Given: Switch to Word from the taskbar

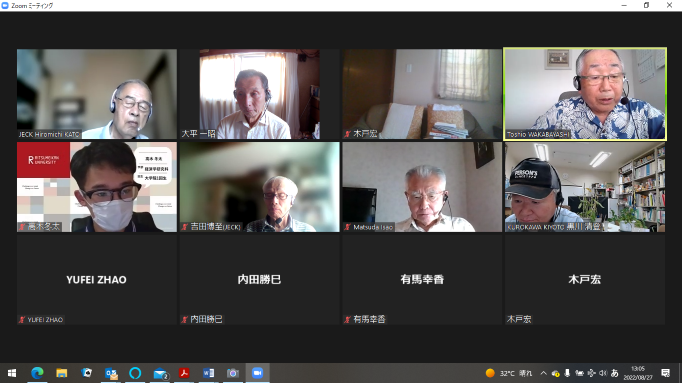Looking at the screenshot, I should (x=208, y=373).
